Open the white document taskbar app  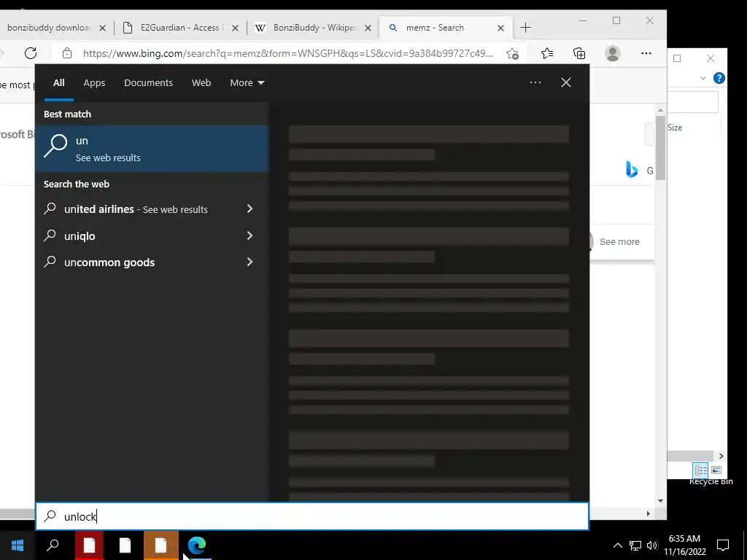(125, 545)
